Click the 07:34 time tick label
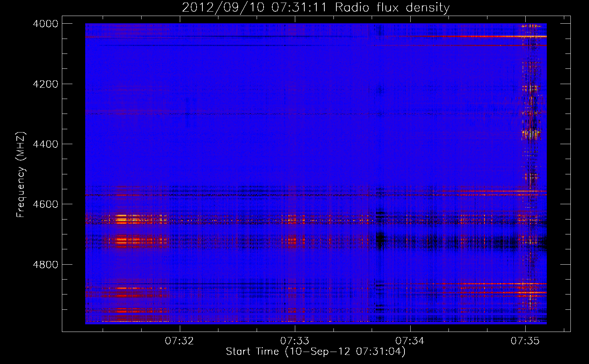 click(x=410, y=341)
